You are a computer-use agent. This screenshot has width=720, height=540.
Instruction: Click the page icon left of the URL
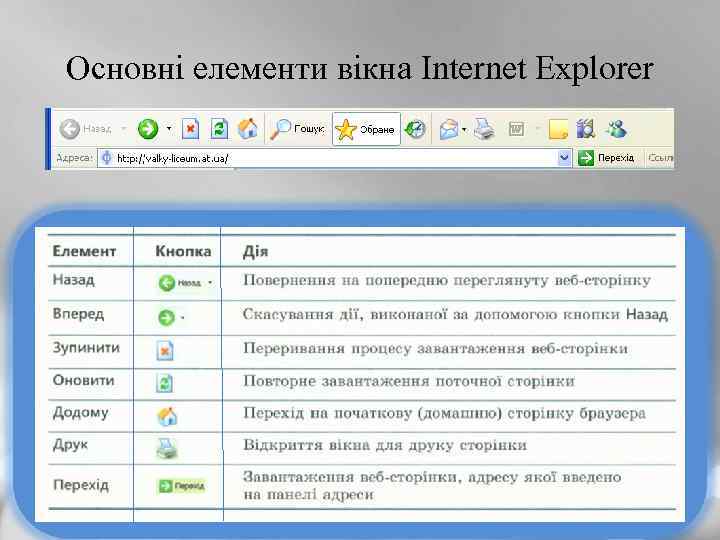(x=107, y=158)
